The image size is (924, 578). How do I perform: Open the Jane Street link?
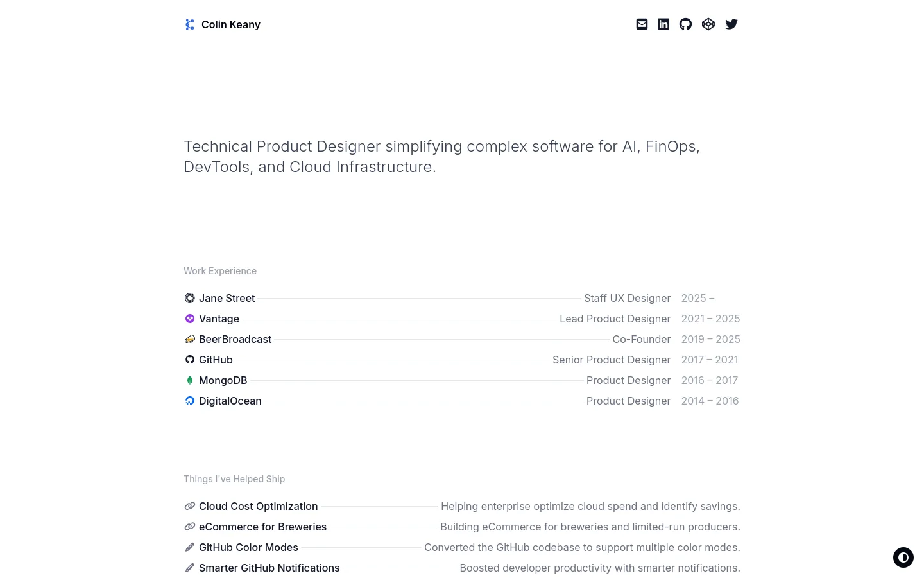coord(227,298)
